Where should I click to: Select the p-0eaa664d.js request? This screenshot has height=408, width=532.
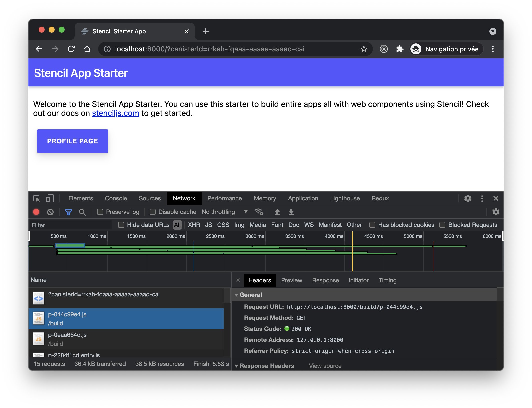[x=126, y=339]
